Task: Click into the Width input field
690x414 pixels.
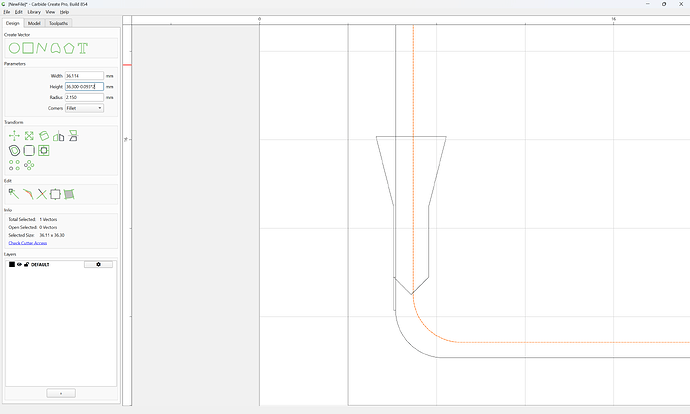Action: (x=84, y=76)
